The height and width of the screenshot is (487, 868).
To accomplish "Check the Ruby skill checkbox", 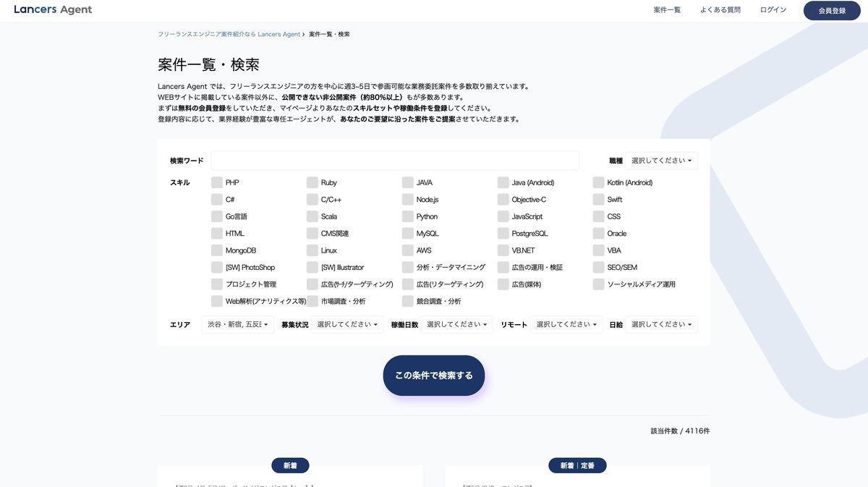I will coord(312,182).
